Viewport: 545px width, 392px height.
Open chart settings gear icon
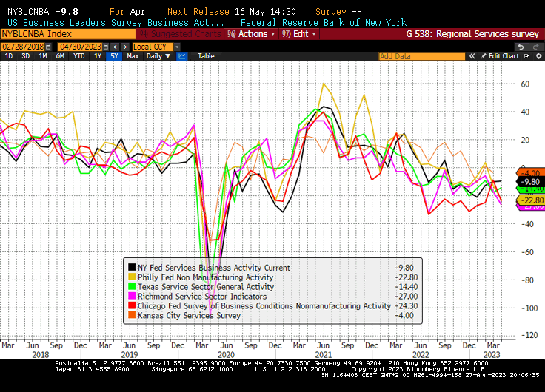coord(539,56)
